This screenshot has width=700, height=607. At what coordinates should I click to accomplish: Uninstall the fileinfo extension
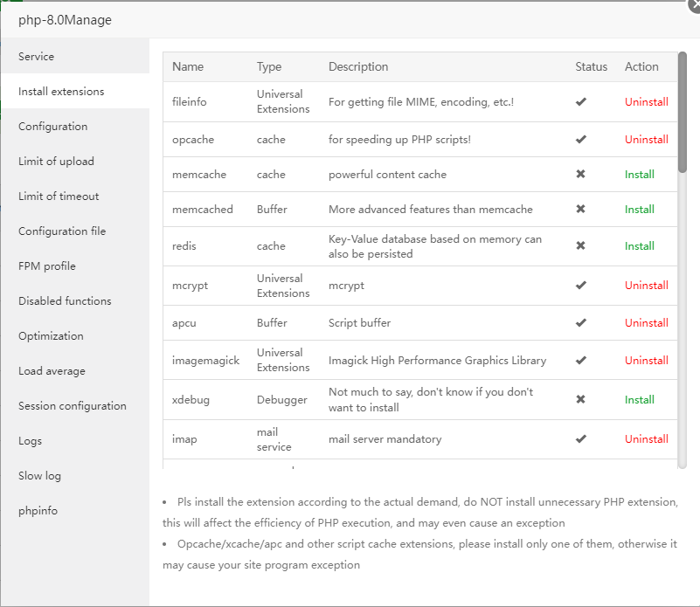point(647,102)
